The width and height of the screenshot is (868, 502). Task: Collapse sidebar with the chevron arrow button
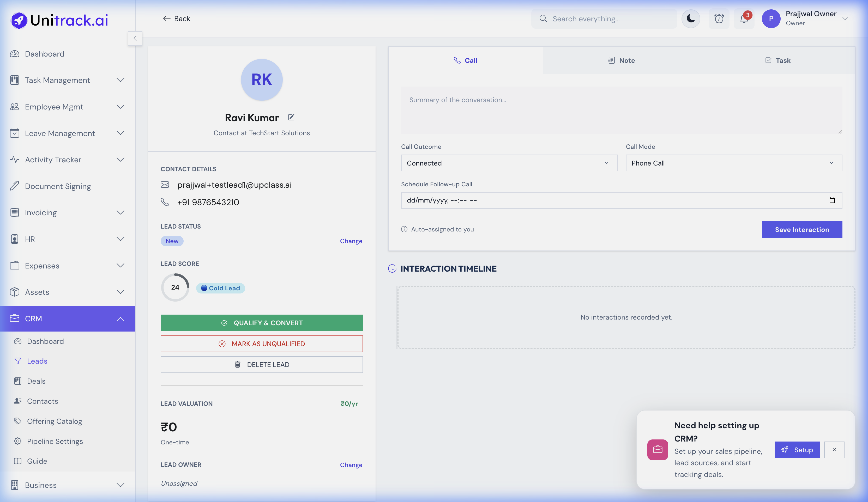click(135, 38)
